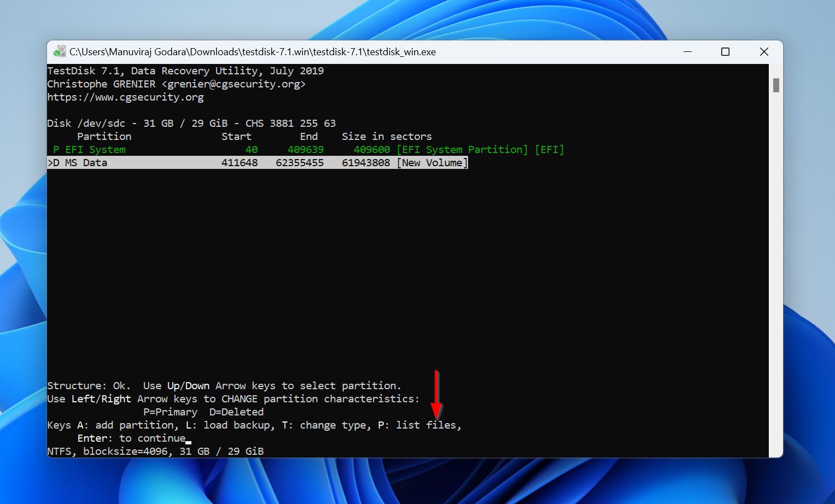Click the 'P=Primary' legend text
The image size is (835, 504).
coord(170,412)
